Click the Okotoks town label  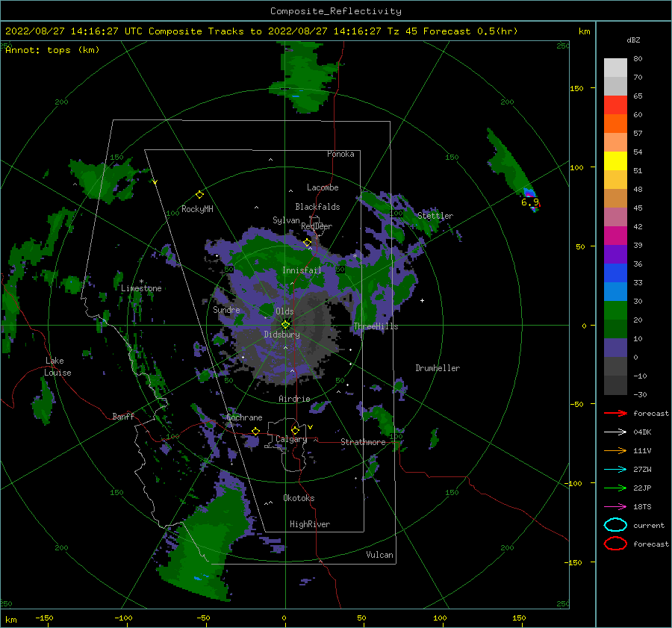coord(299,498)
